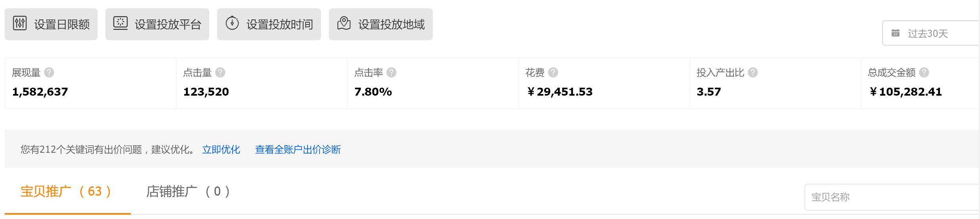980x219 pixels.
Task: Click the daily limit sliders icon
Action: pos(20,23)
